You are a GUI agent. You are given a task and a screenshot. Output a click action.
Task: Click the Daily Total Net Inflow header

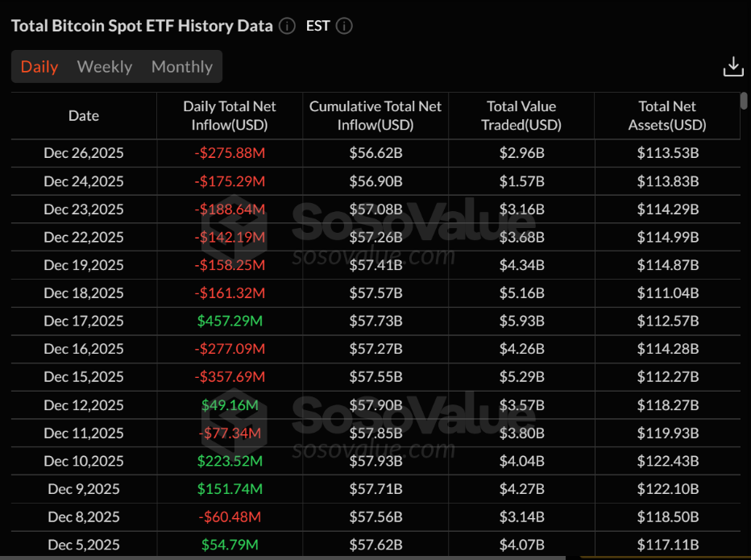(x=230, y=116)
